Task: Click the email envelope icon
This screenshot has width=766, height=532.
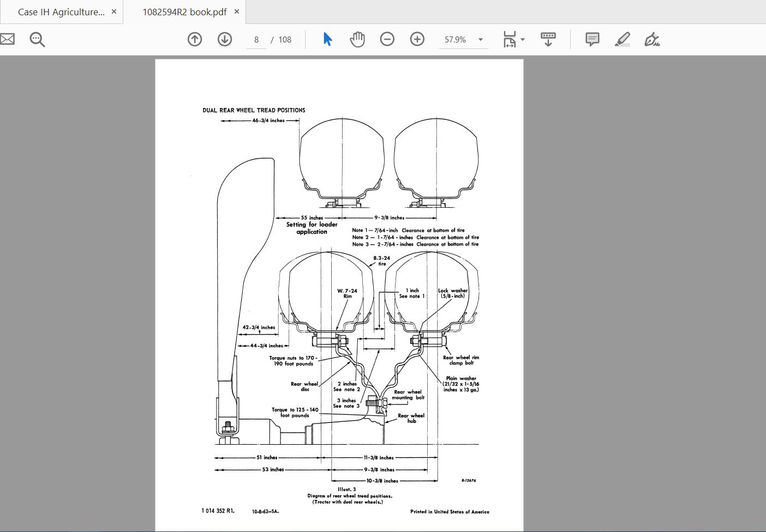Action: click(x=7, y=39)
